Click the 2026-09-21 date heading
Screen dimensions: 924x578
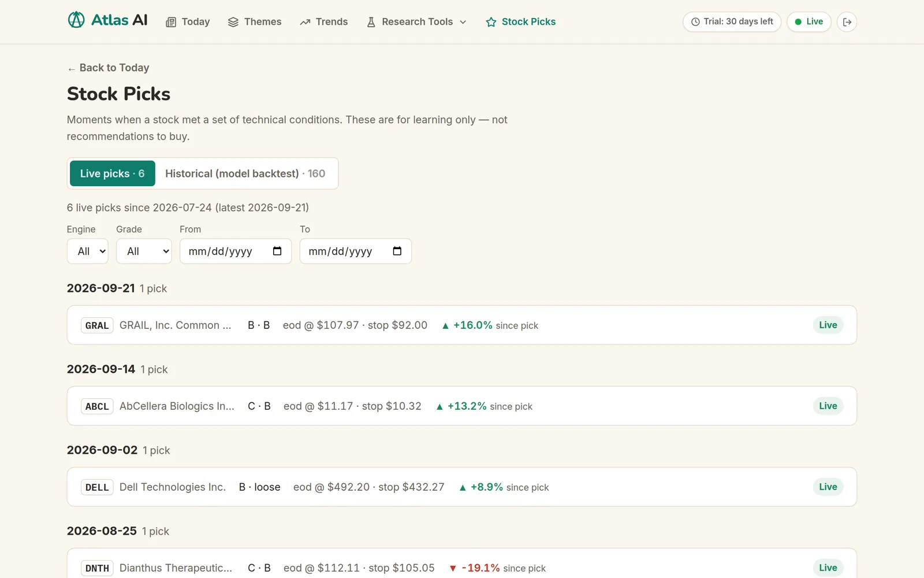click(101, 288)
